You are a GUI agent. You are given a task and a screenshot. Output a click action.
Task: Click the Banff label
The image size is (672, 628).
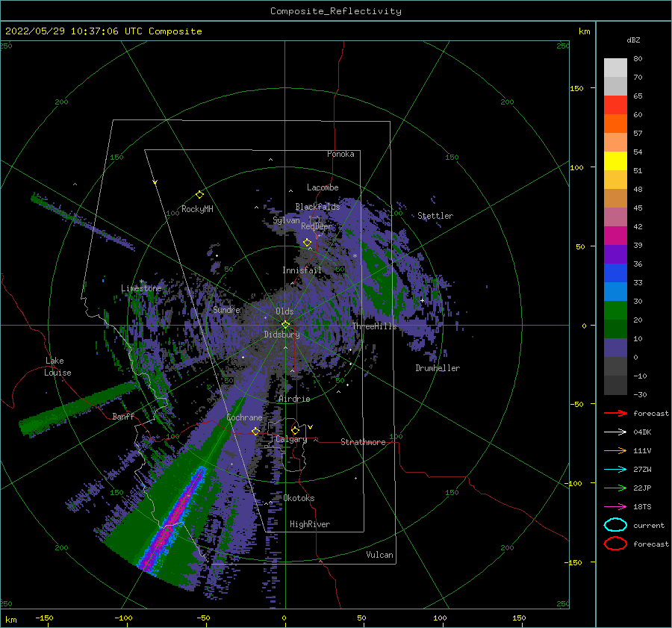123,417
